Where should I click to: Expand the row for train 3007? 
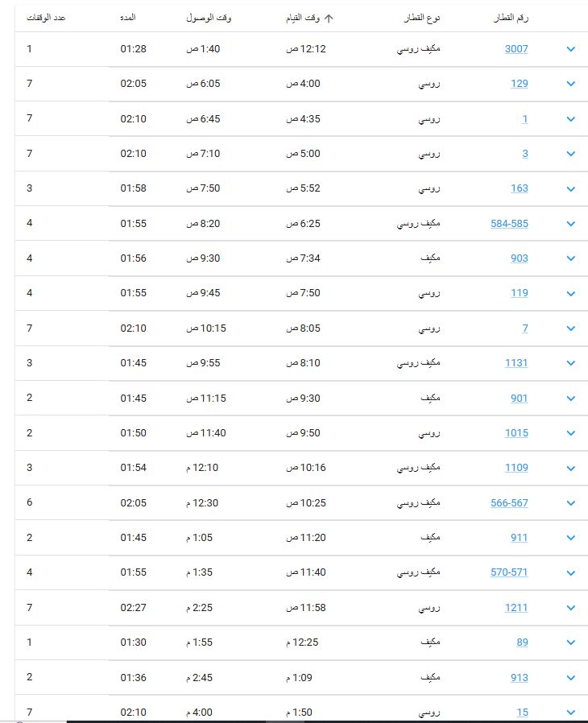pyautogui.click(x=571, y=49)
